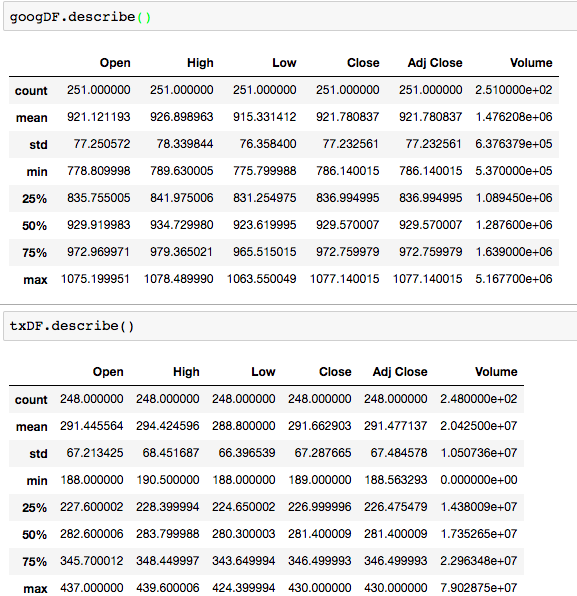Select txDF min Adj Close value 188.563293
Viewport: 577px width, 596px height.
click(396, 480)
